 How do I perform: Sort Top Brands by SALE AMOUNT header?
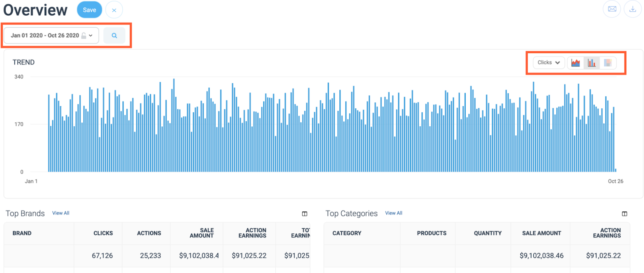coord(202,233)
